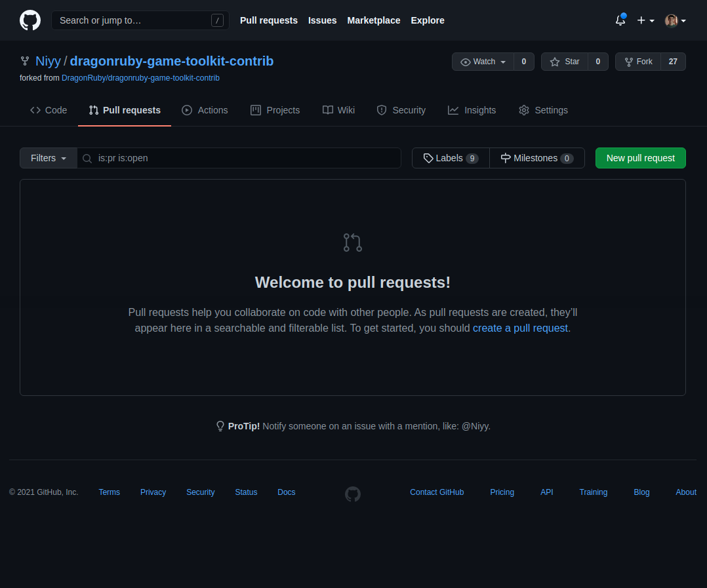The image size is (707, 588).
Task: Click the ProTip lightbulb icon
Action: 220,426
